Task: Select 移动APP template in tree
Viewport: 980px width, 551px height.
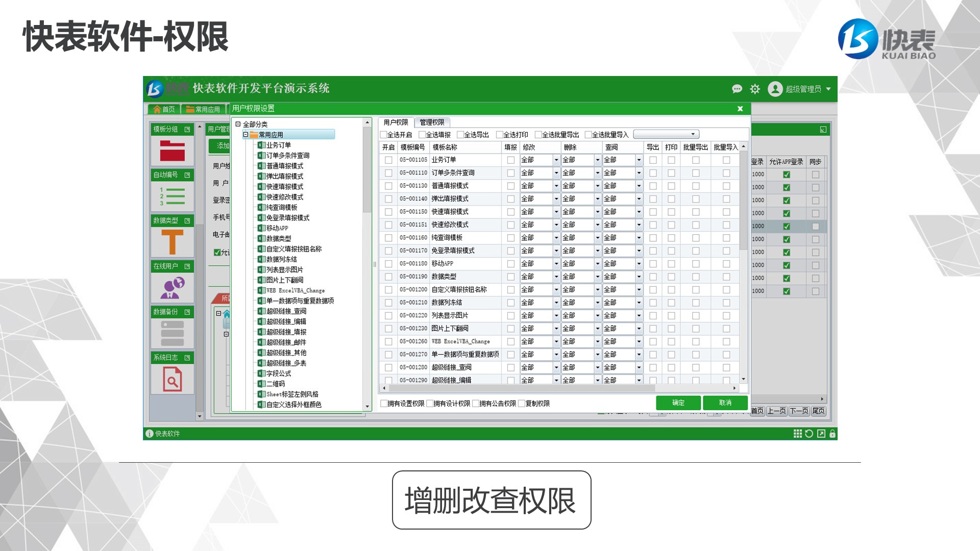Action: click(277, 228)
